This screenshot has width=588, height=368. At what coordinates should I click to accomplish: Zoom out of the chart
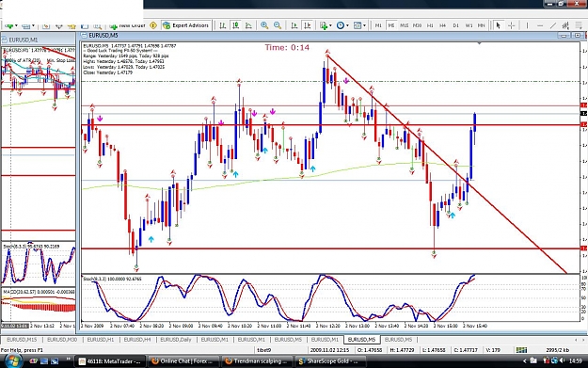(278, 25)
